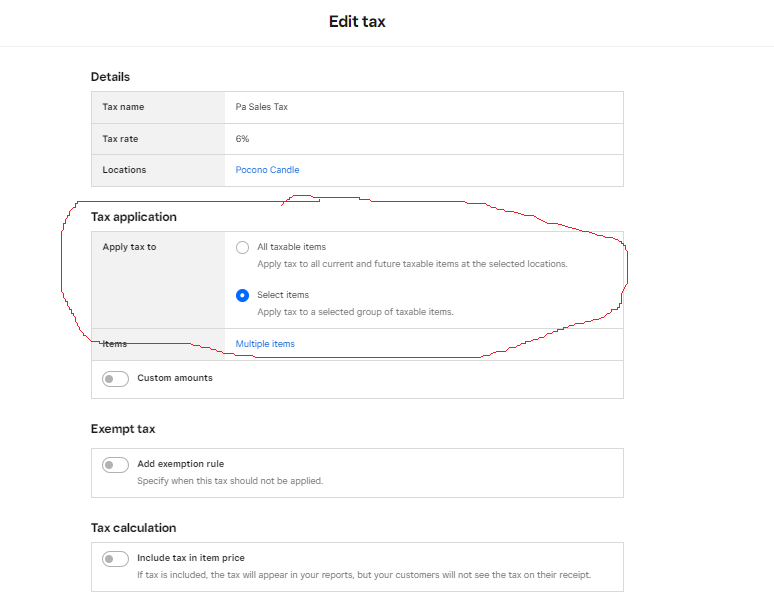Viewport: 774px width, 608px height.
Task: Turn on the Add exemption rule toggle
Action: pyautogui.click(x=115, y=465)
